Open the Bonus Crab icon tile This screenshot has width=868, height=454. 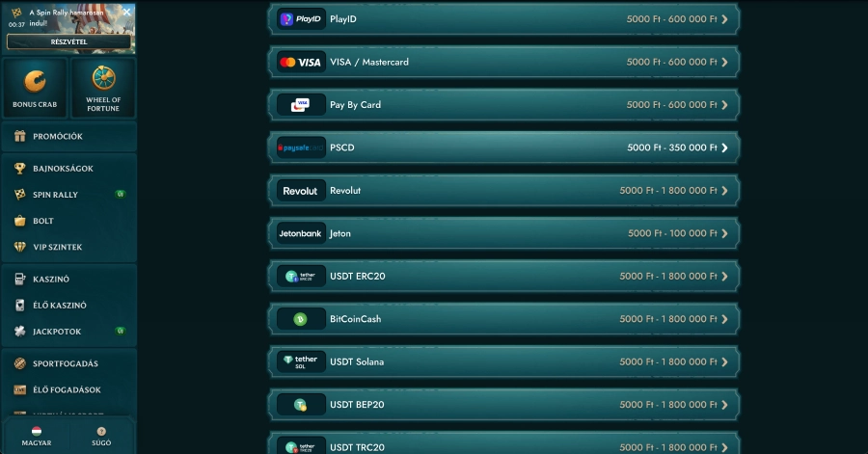[x=35, y=88]
